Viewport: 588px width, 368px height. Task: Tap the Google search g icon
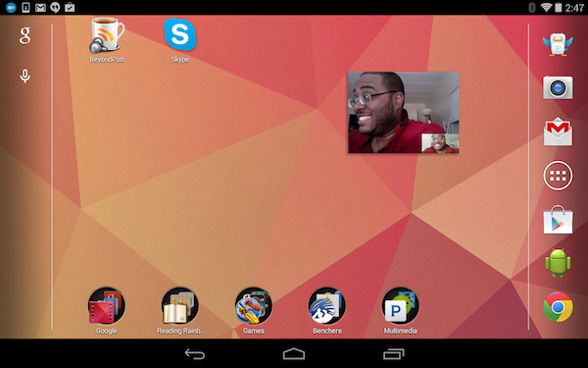(x=24, y=35)
